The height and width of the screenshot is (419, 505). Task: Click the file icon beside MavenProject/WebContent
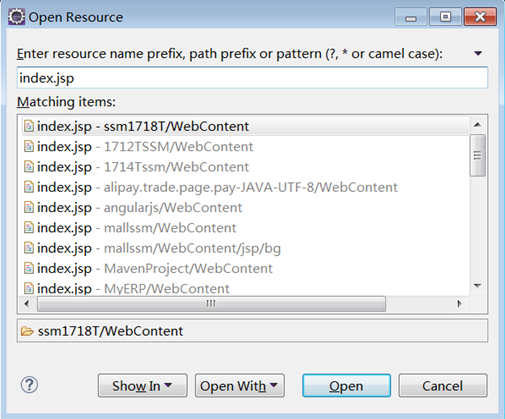(x=29, y=268)
